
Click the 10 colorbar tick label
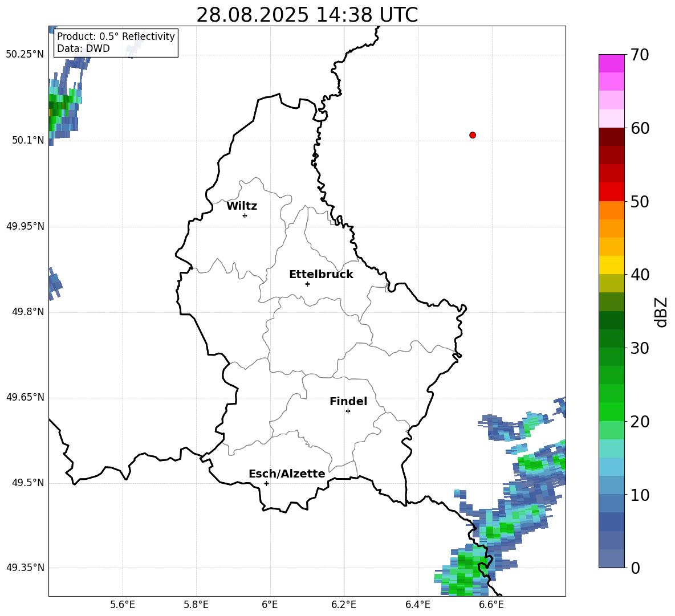point(640,495)
